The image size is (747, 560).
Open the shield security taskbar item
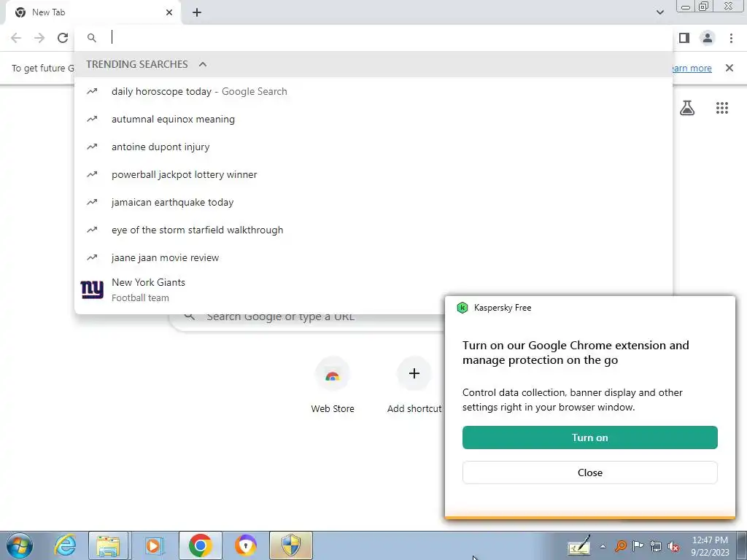(291, 545)
